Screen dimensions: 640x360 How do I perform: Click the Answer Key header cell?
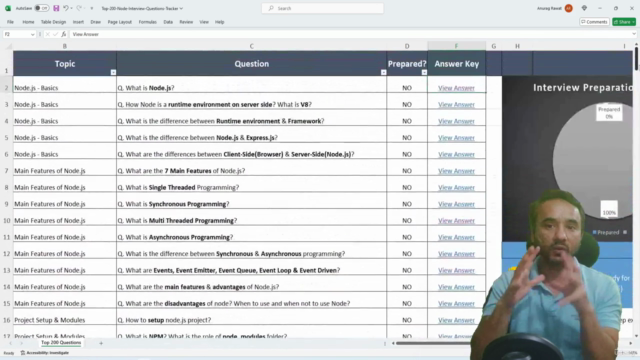pos(456,64)
